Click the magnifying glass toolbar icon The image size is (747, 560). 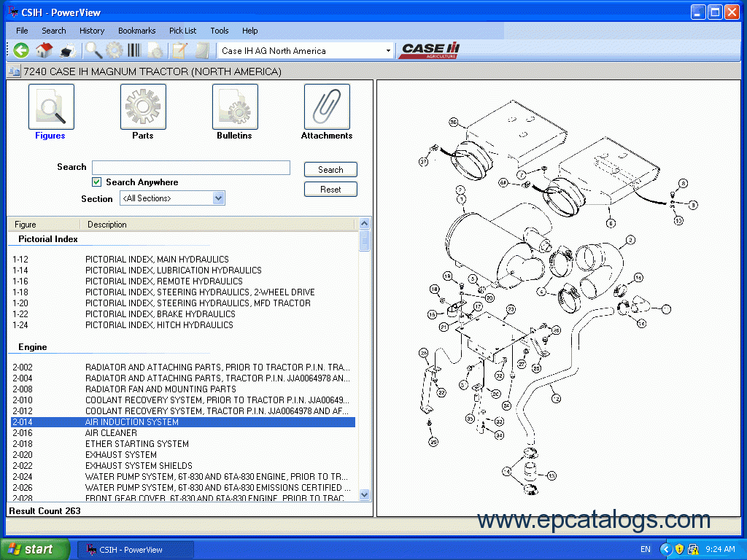pyautogui.click(x=93, y=50)
